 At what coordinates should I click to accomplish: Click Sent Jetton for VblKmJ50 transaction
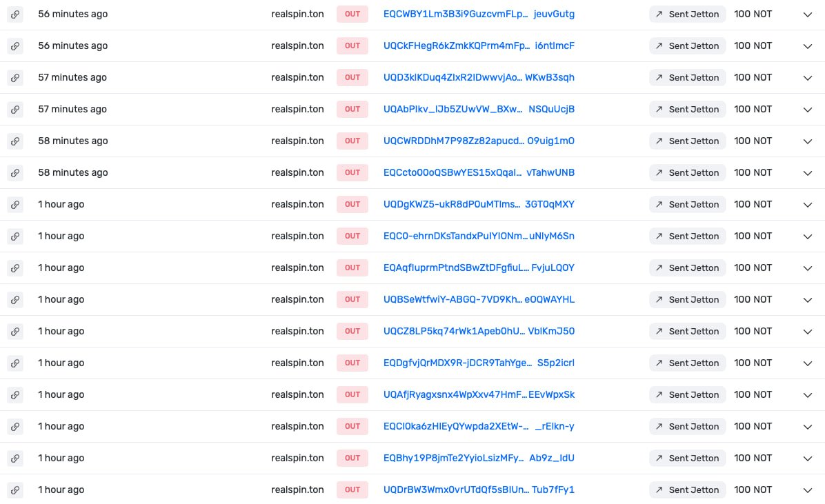(687, 331)
